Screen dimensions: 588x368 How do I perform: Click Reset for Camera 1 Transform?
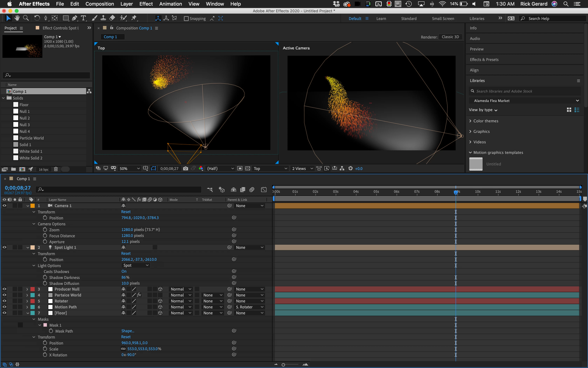pos(126,212)
